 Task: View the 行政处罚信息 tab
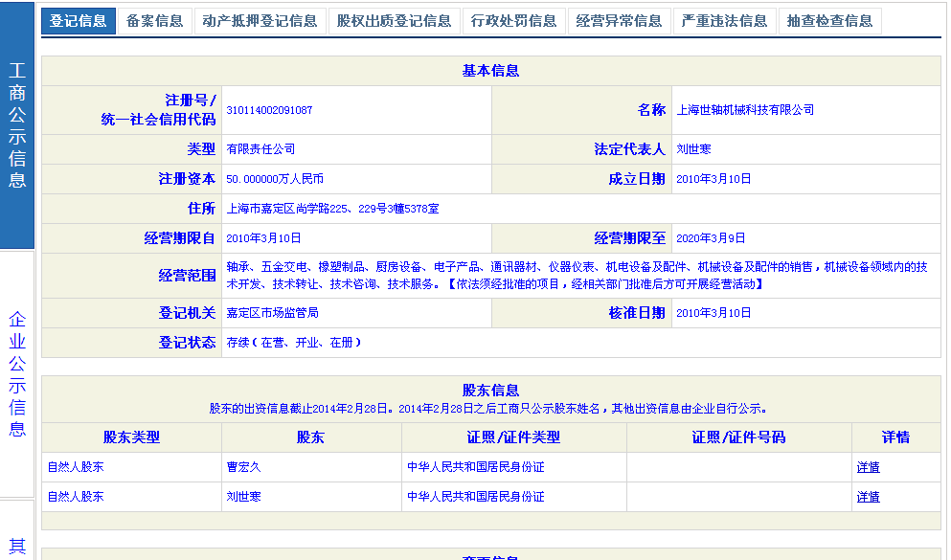[513, 21]
